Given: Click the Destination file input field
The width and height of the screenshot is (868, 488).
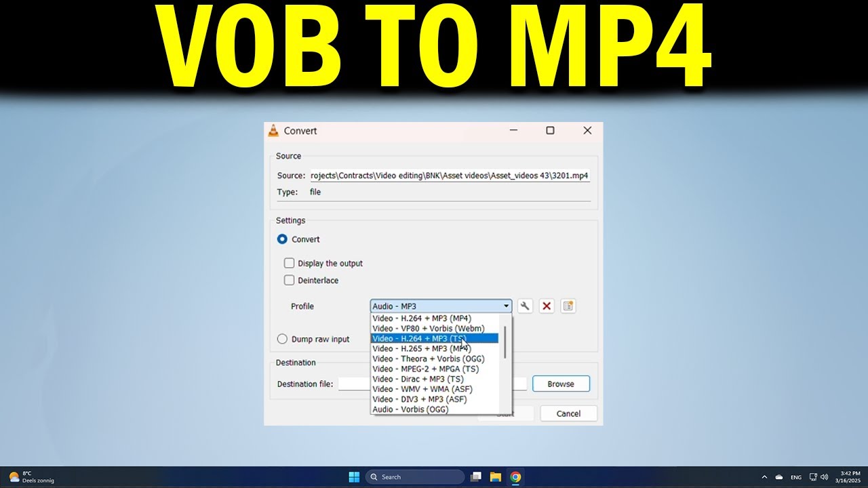Looking at the screenshot, I should [x=433, y=384].
